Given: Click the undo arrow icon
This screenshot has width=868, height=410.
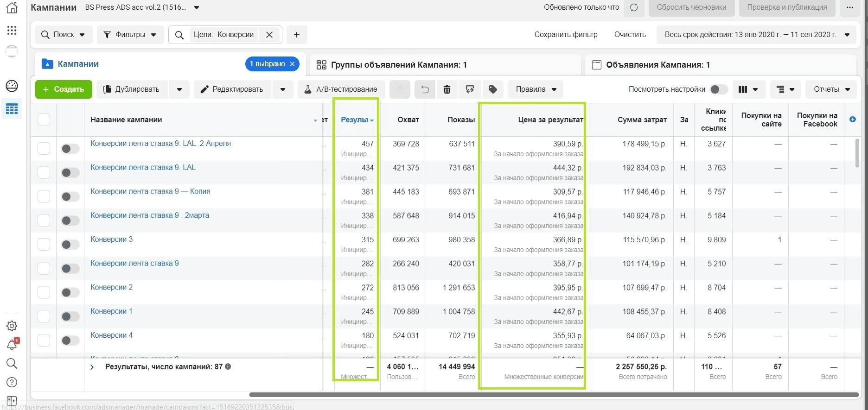Looking at the screenshot, I should coord(425,89).
